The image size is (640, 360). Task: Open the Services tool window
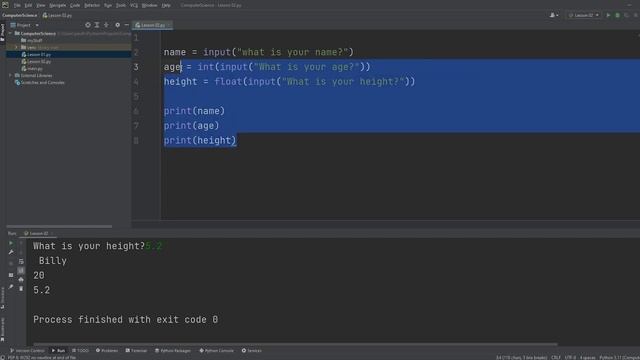point(251,351)
